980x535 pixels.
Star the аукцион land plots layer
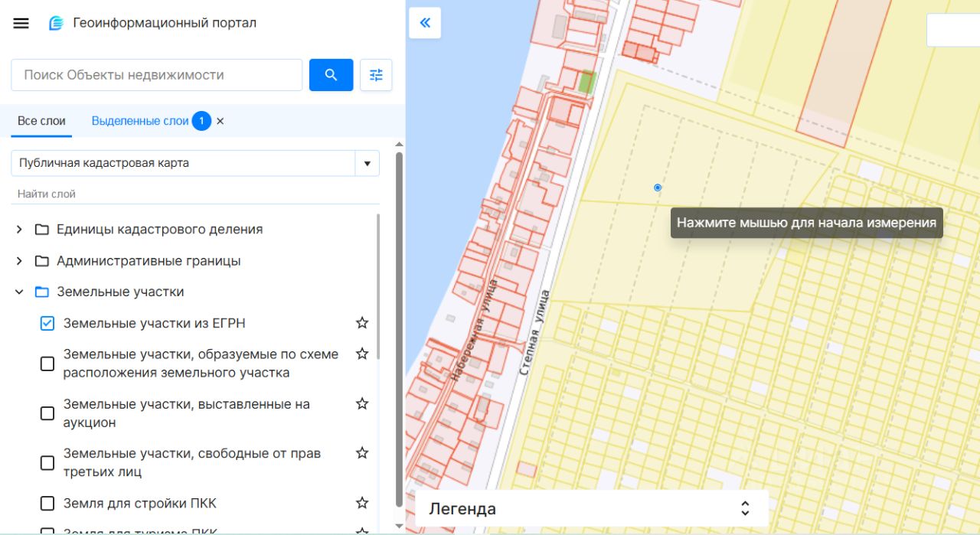coord(362,403)
